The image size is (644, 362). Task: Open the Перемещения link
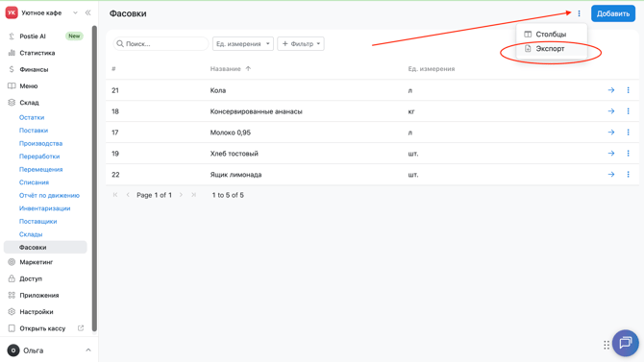coord(40,169)
